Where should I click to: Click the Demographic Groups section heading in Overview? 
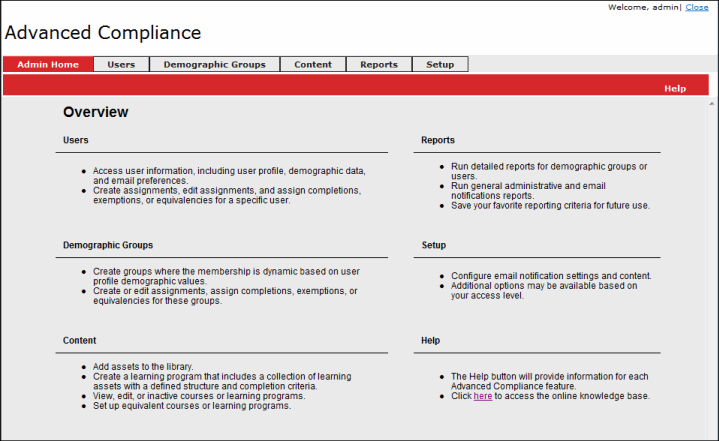[x=108, y=244]
